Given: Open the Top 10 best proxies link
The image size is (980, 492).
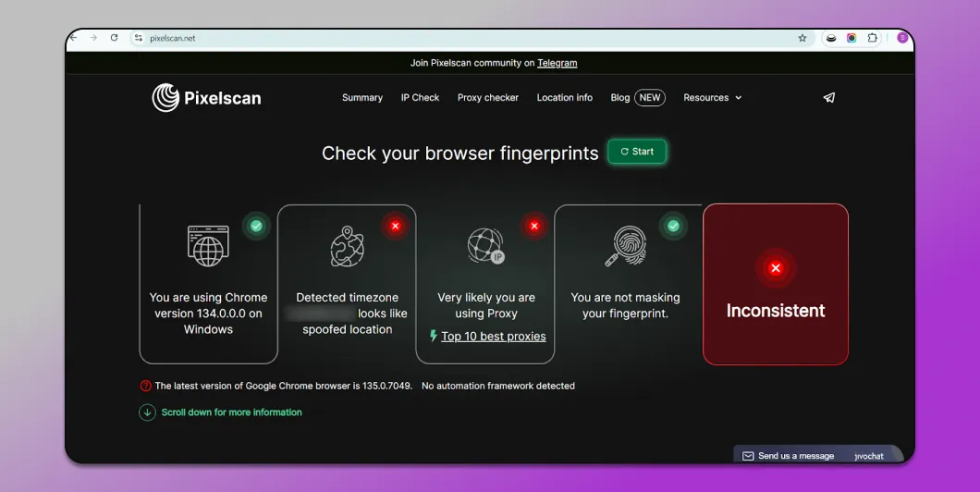Looking at the screenshot, I should 493,337.
